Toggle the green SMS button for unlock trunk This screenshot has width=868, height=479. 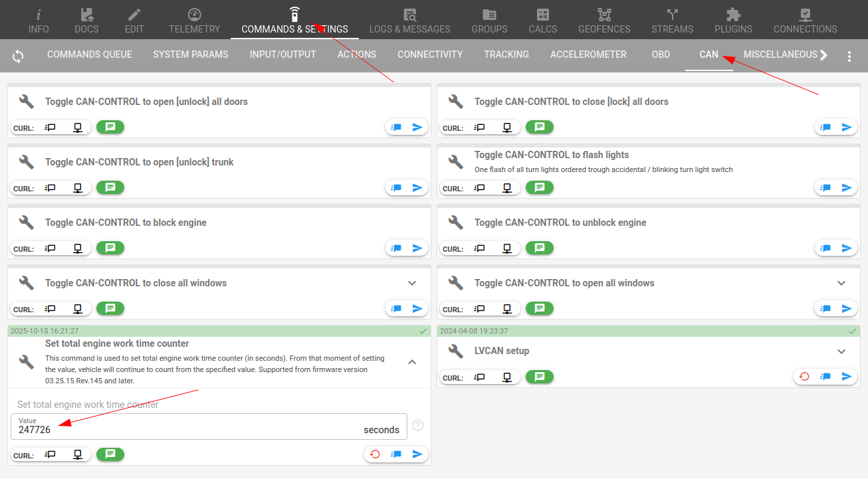pos(110,188)
